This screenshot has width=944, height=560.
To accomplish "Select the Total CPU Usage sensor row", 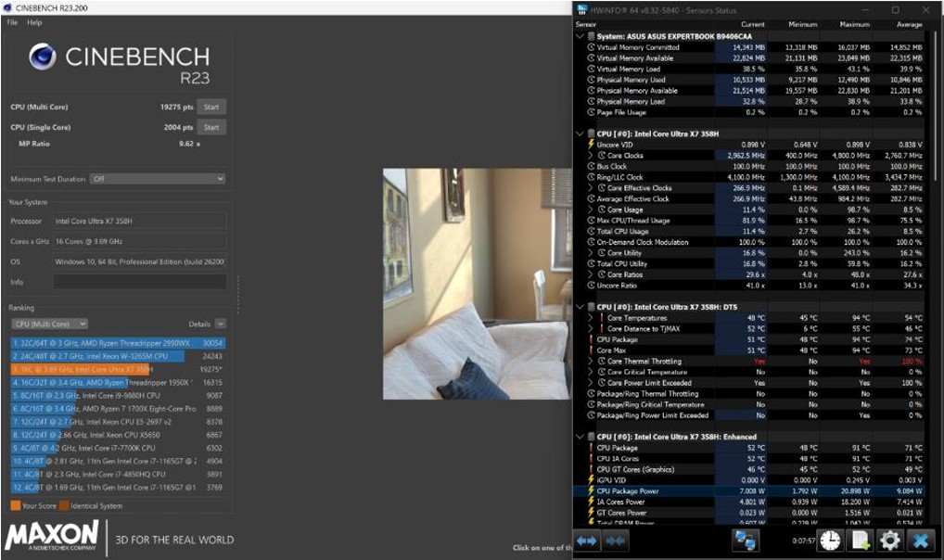I will point(750,231).
